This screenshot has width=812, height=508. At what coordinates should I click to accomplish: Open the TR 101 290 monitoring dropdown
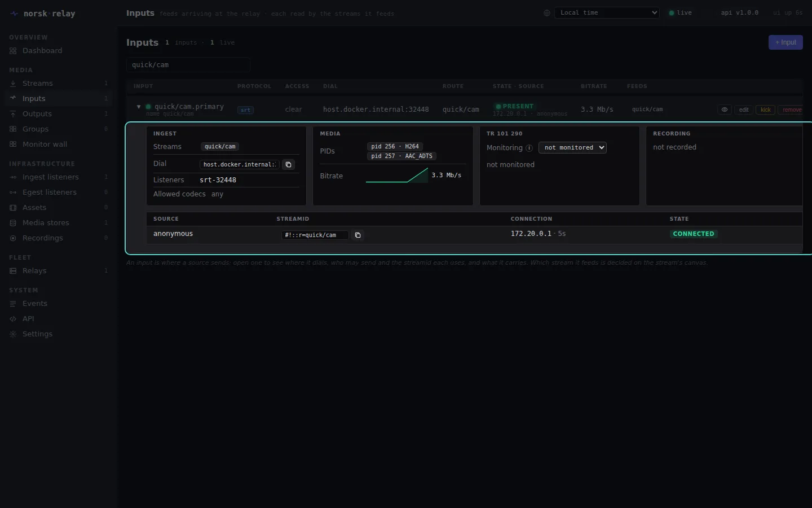tap(572, 147)
